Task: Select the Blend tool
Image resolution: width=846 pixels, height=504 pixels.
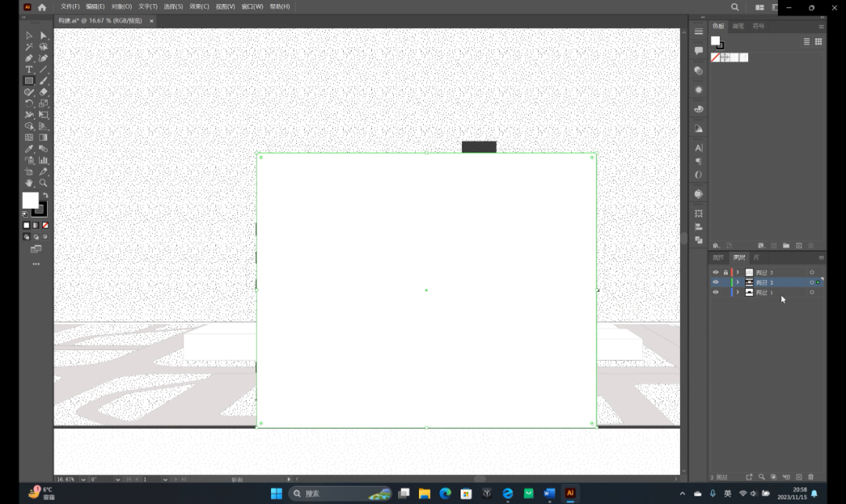Action: click(44, 149)
